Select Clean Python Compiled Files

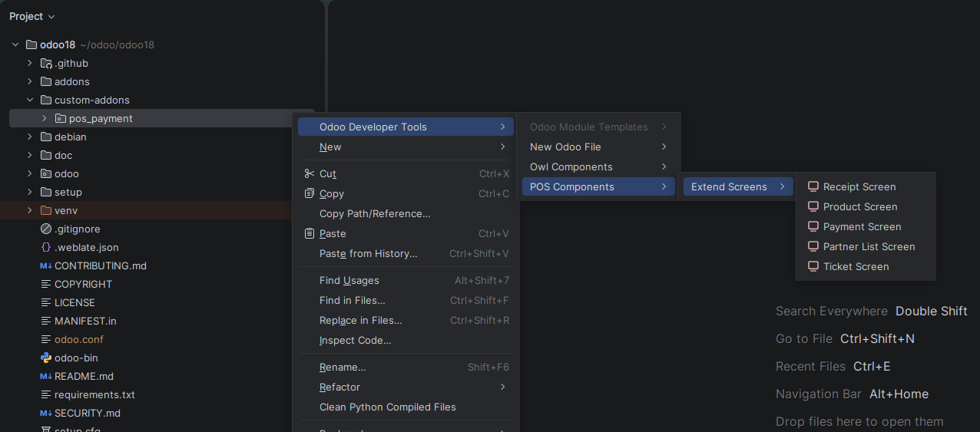(406, 407)
